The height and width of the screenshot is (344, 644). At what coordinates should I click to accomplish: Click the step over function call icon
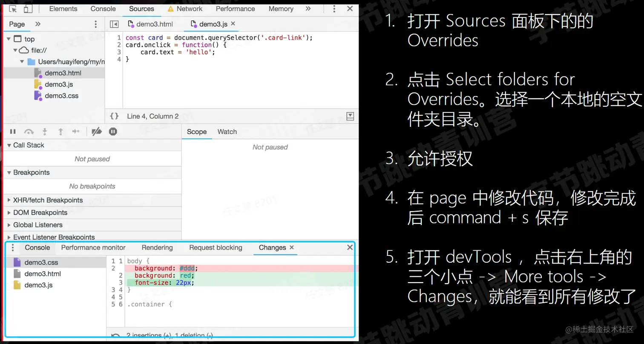[x=29, y=132]
